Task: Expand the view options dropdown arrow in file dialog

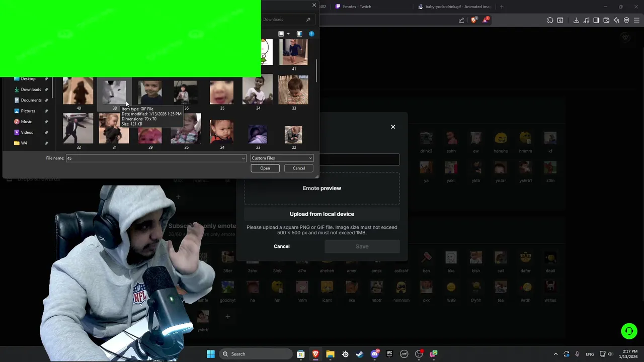Action: (x=288, y=34)
